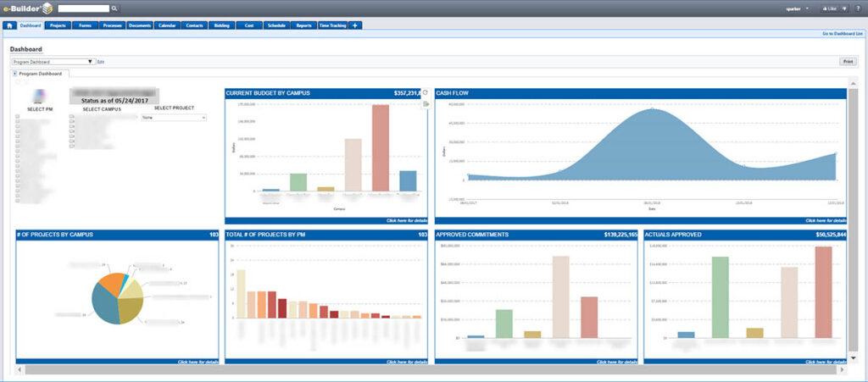Open the help question mark icon
Viewport: 868px width, 382px height.
[x=857, y=8]
